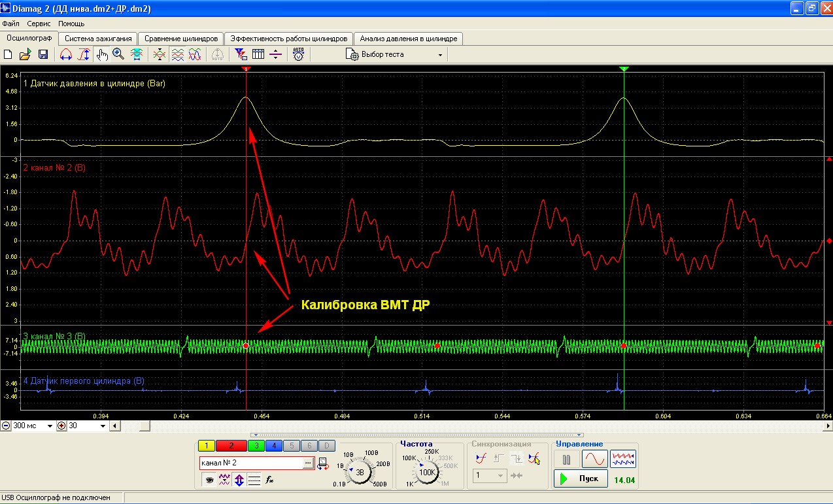Select green channel 3 button

click(x=256, y=446)
